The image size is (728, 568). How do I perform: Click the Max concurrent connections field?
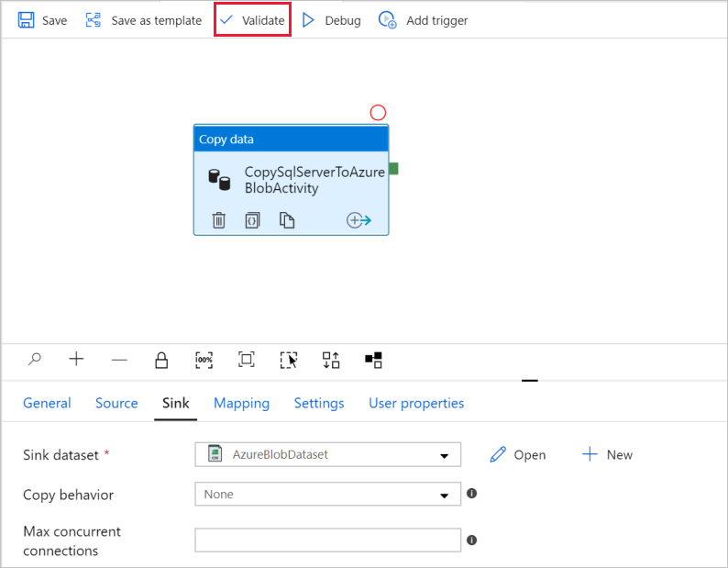point(328,540)
